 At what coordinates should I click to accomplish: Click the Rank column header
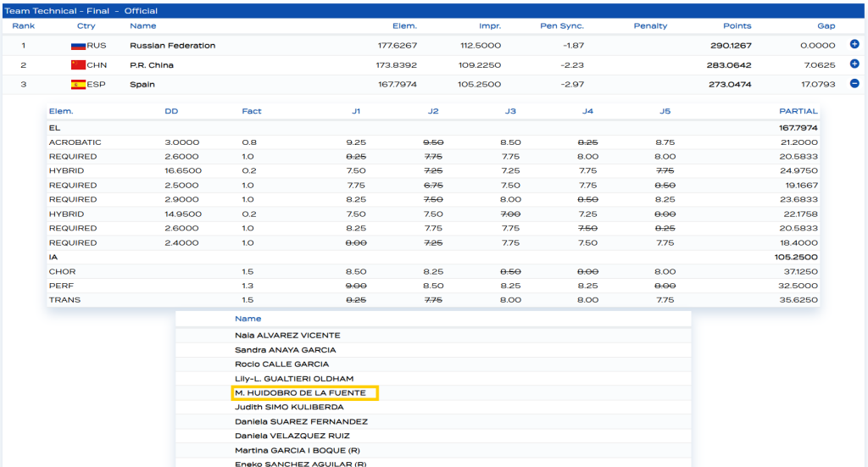23,26
